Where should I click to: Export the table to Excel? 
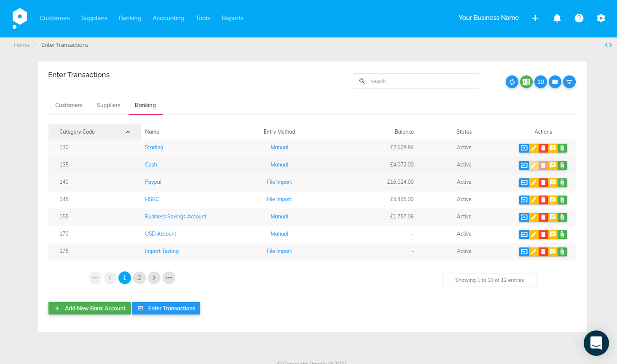click(526, 82)
